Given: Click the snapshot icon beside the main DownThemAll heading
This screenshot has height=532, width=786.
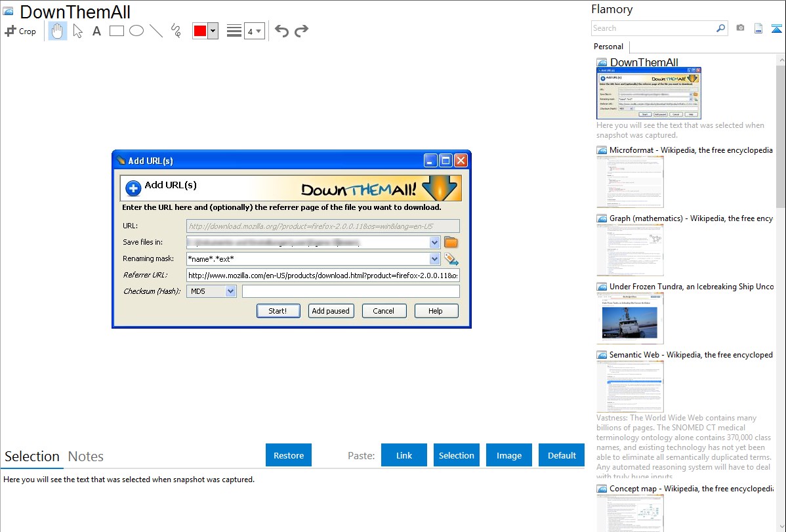Looking at the screenshot, I should point(9,12).
